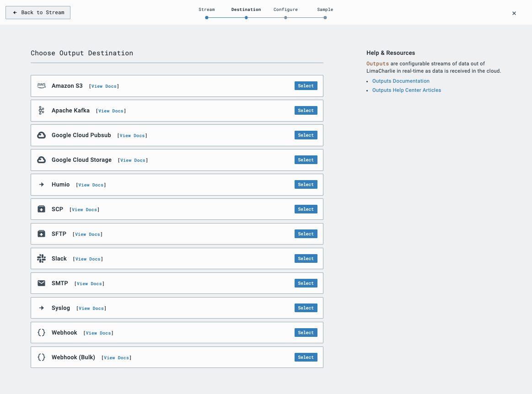Select Slack as output destination
The height and width of the screenshot is (394, 532).
click(306, 259)
